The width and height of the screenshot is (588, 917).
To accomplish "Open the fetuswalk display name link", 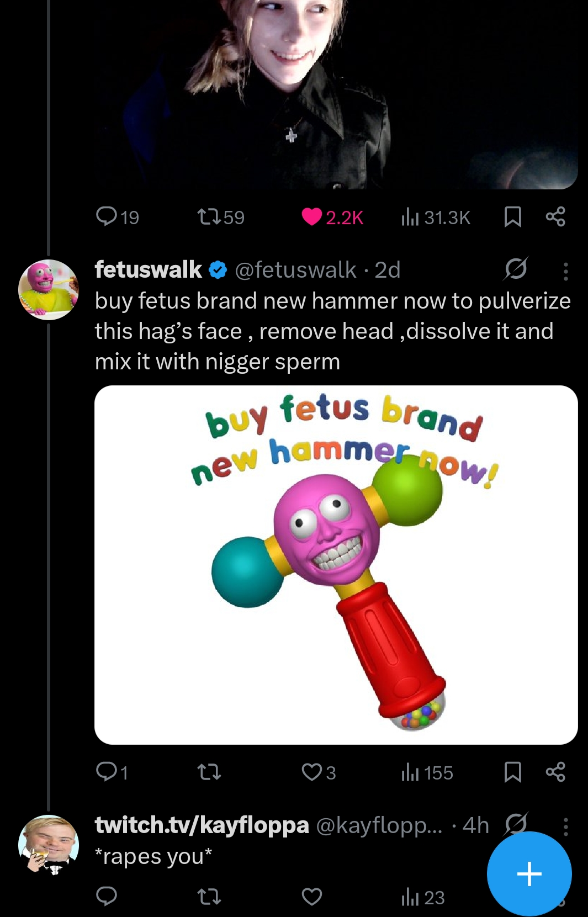I will (148, 269).
